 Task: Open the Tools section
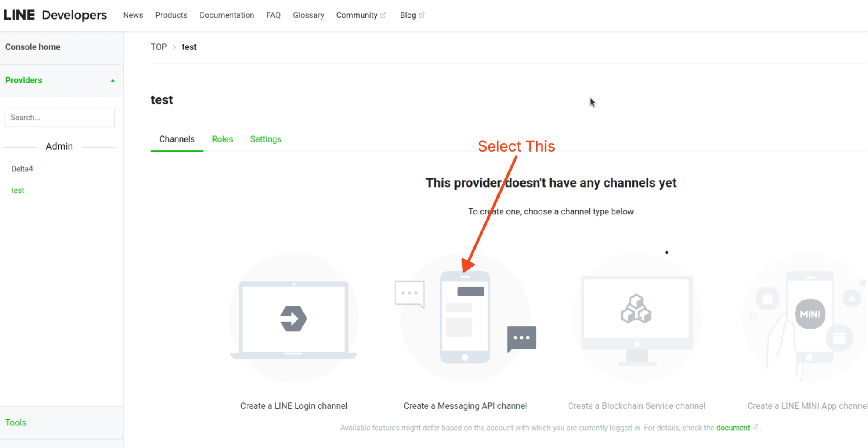pos(16,422)
